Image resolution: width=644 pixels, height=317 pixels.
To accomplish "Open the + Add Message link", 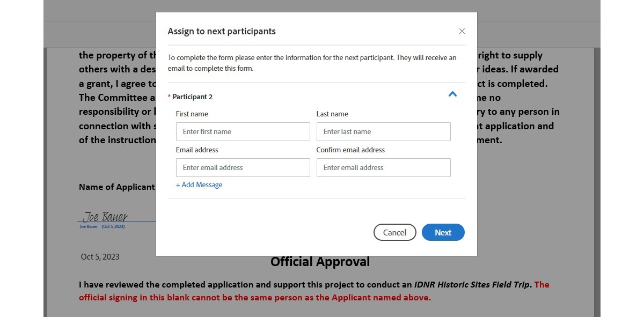I will pos(199,185).
